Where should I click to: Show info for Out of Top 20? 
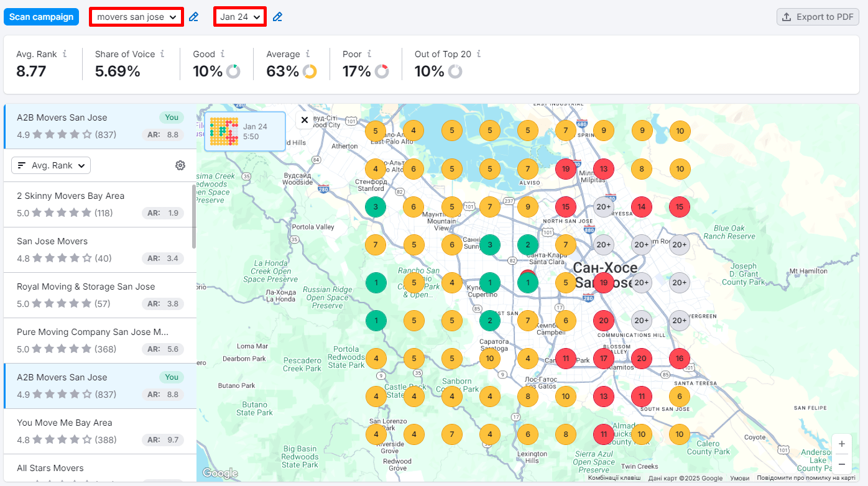click(479, 54)
